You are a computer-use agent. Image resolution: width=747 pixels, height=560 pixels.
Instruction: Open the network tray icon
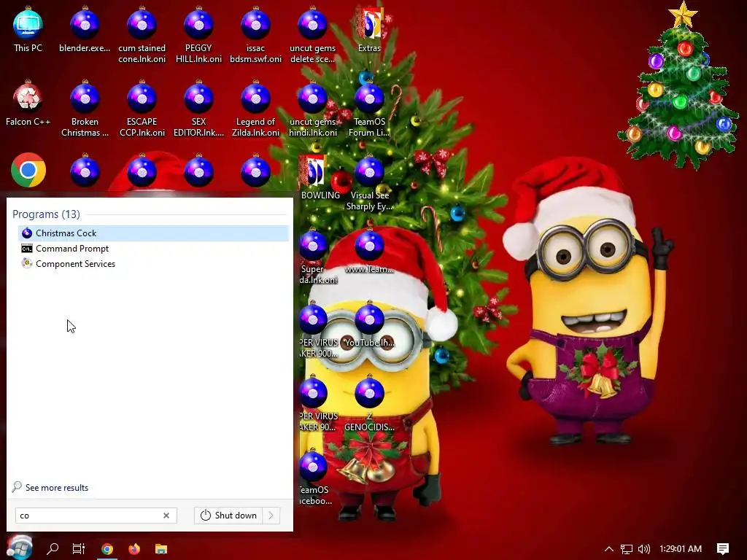point(627,549)
